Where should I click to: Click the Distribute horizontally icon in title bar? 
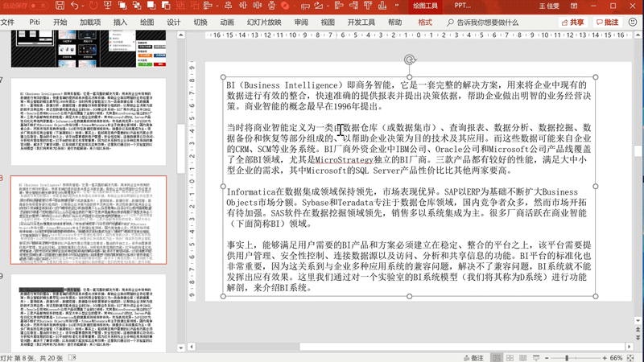(258, 6)
